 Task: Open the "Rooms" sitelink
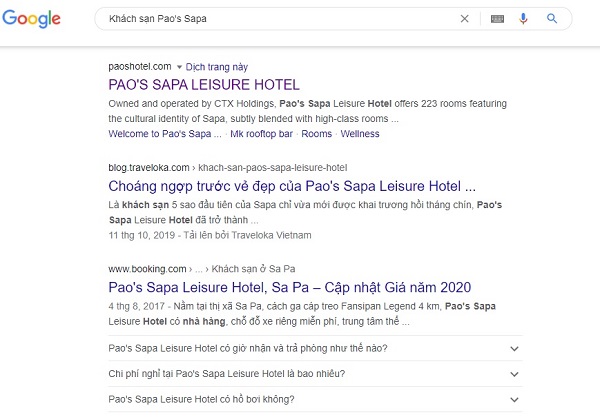click(x=317, y=133)
